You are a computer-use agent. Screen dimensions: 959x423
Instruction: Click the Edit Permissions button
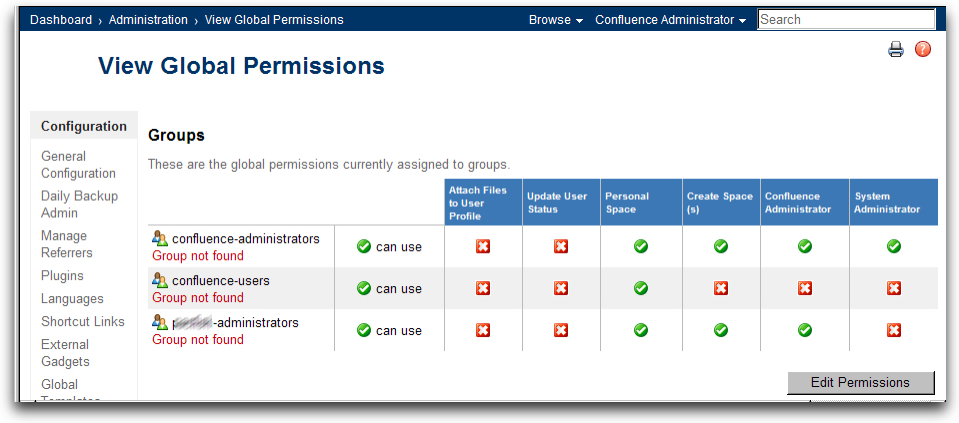(x=861, y=383)
